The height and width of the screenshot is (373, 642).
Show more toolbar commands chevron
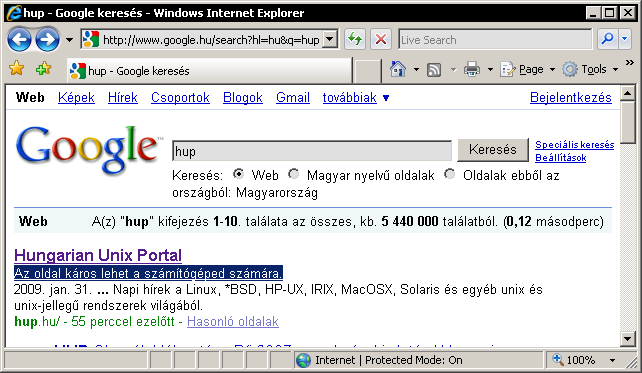[630, 63]
